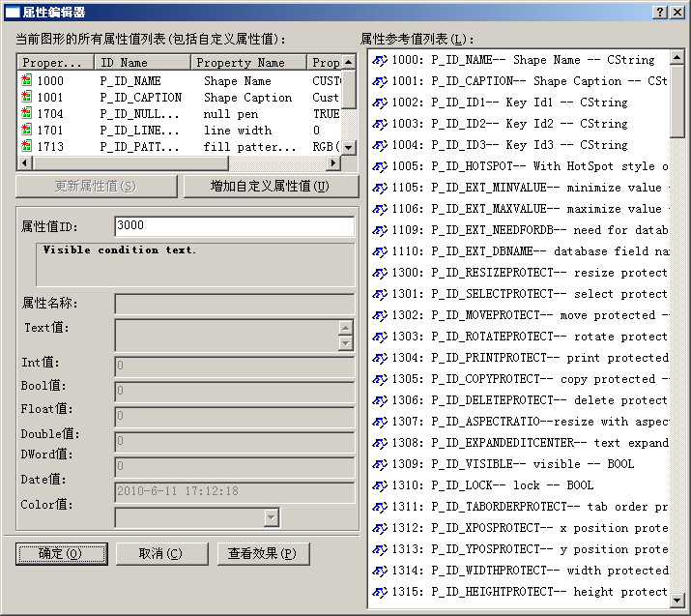Click the 取消(C) button
This screenshot has width=691, height=616.
pyautogui.click(x=161, y=554)
